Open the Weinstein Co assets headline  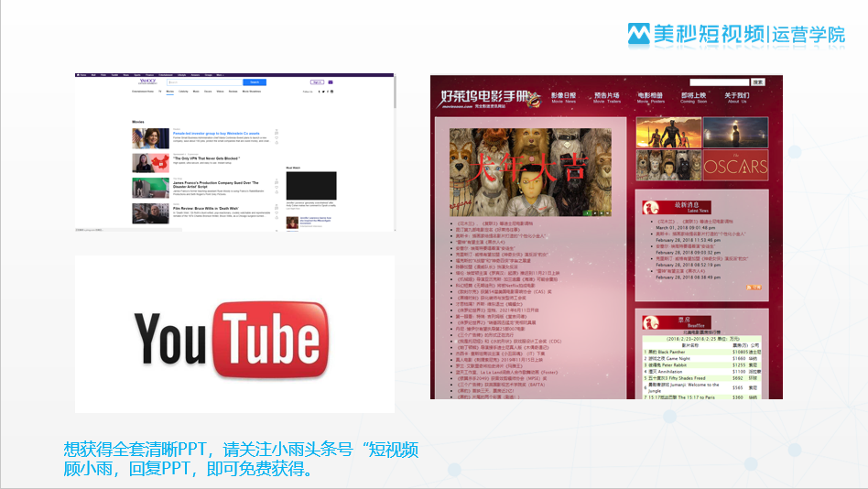tap(216, 134)
